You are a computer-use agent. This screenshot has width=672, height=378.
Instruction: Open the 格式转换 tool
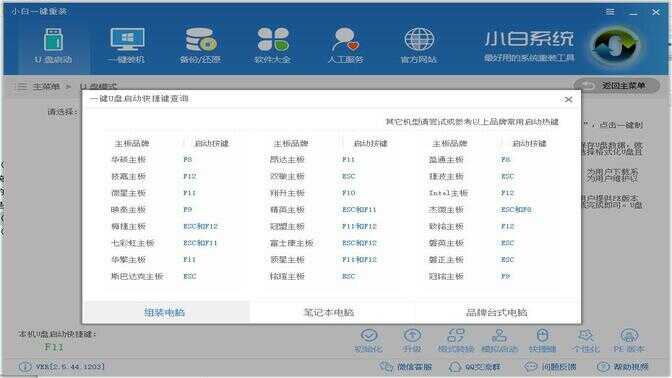pyautogui.click(x=456, y=341)
